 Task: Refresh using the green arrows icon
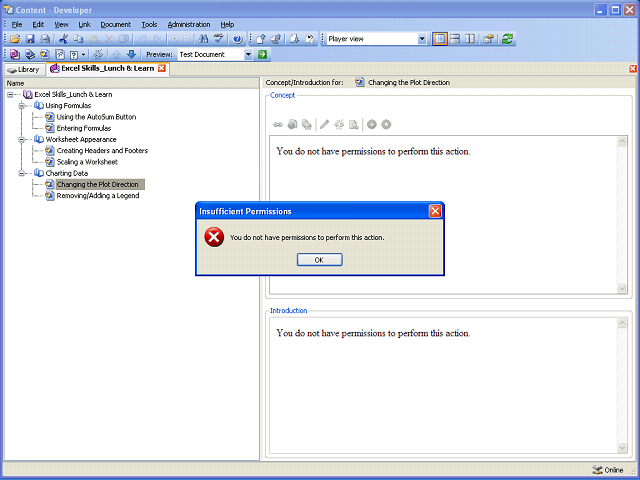(x=507, y=39)
